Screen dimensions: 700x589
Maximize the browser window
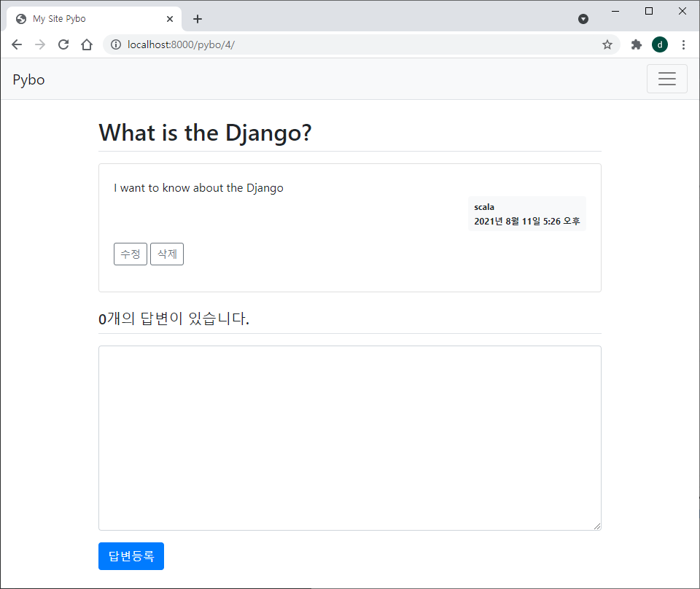click(649, 11)
